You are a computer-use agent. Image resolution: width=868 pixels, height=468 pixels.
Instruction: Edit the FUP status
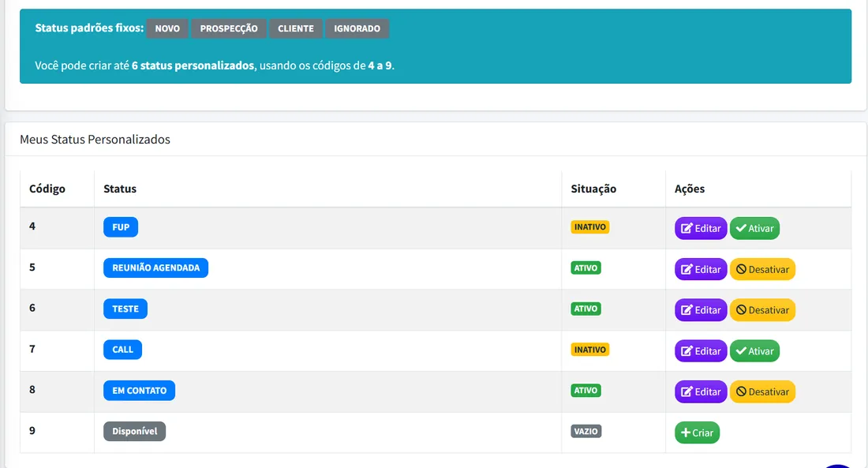coord(700,228)
